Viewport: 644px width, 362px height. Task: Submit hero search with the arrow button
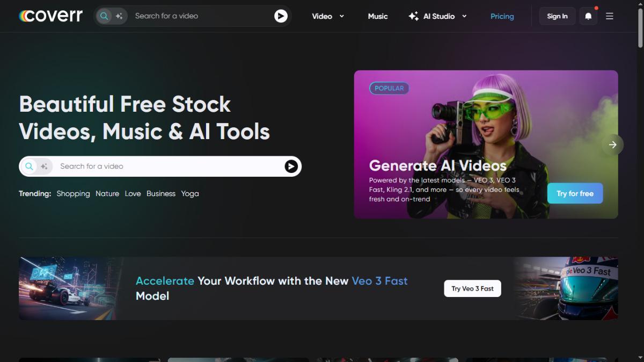[x=291, y=166]
